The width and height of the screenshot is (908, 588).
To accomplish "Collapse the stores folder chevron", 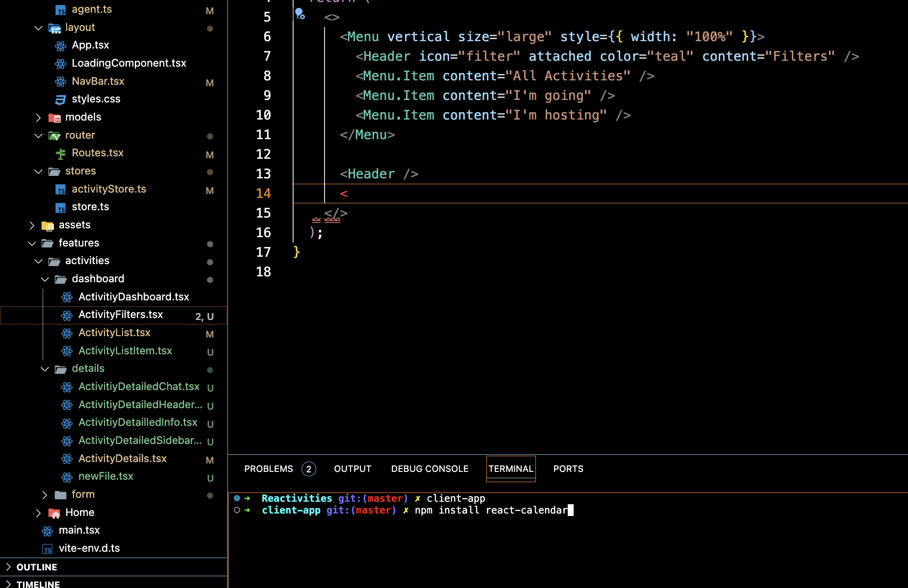I will click(x=38, y=171).
